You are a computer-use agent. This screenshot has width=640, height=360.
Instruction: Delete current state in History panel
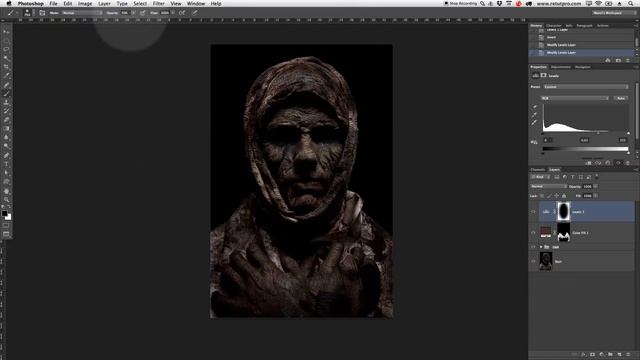pos(628,60)
